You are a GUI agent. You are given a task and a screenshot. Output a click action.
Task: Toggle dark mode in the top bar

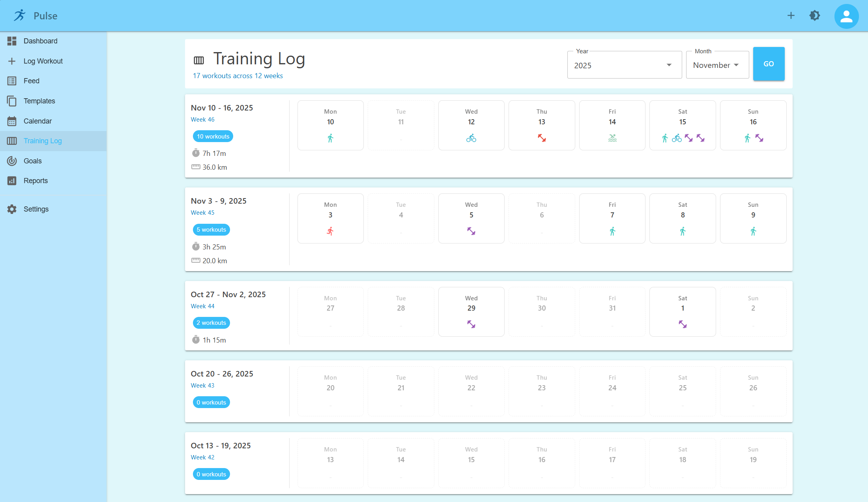(815, 15)
